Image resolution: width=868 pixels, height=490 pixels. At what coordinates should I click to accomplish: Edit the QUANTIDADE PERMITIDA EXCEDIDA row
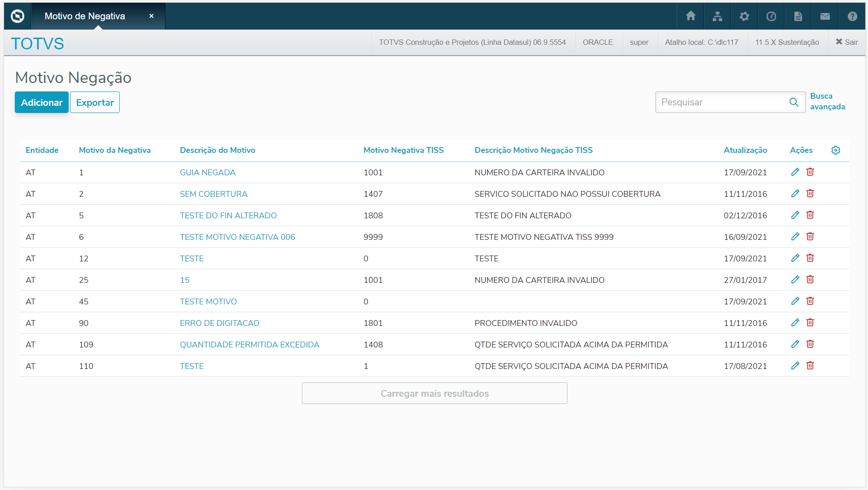(x=795, y=344)
